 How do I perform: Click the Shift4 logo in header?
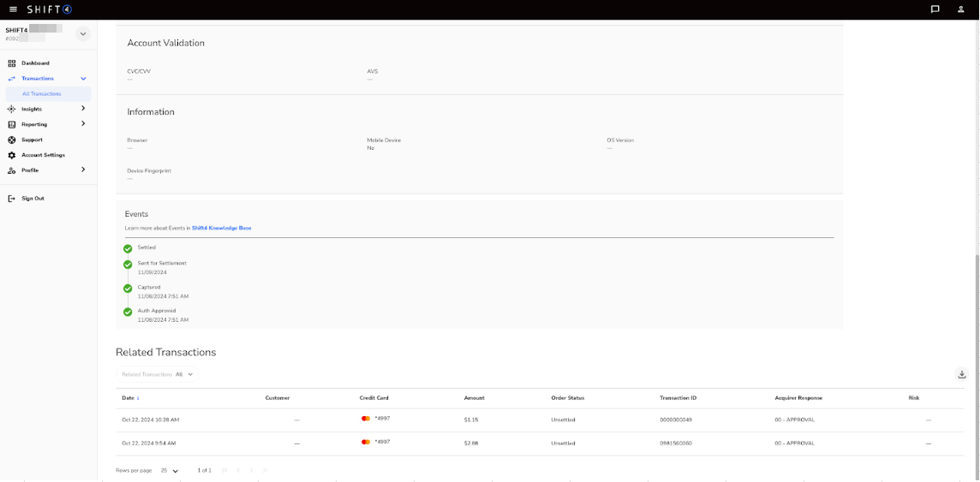[x=50, y=9]
